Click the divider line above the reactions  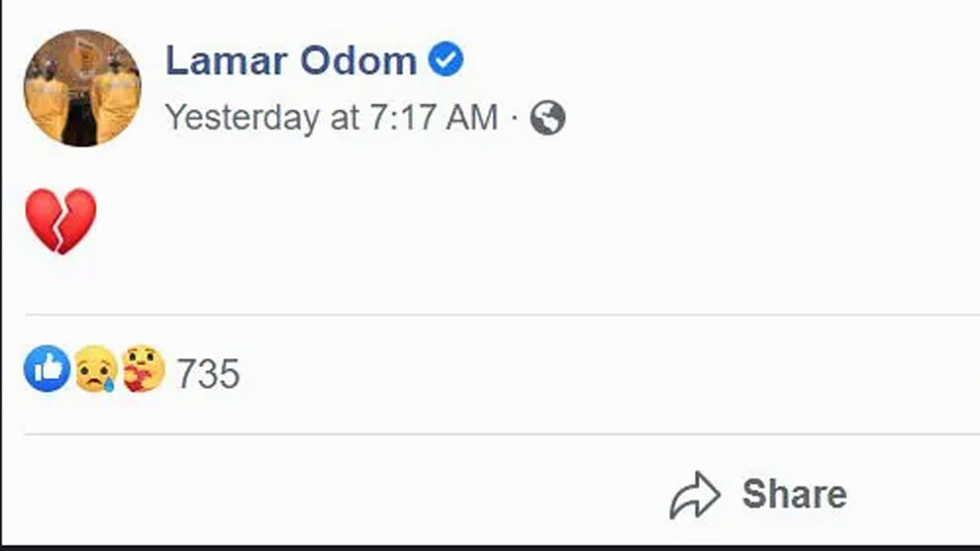495,316
